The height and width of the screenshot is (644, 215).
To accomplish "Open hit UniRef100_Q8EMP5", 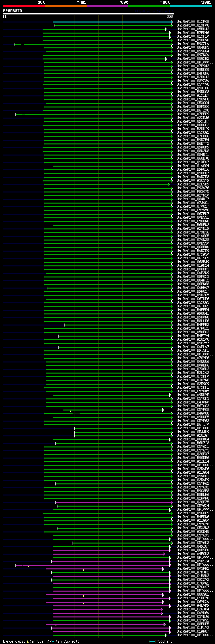I will click(193, 624).
